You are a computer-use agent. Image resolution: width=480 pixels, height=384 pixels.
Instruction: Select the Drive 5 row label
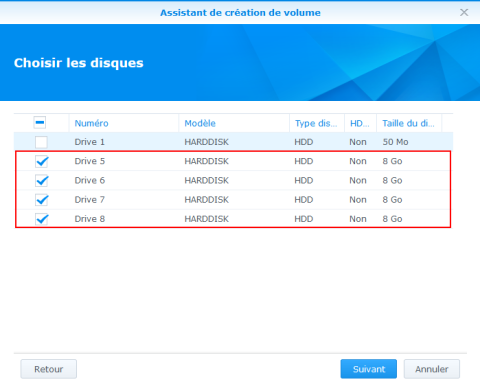click(90, 161)
